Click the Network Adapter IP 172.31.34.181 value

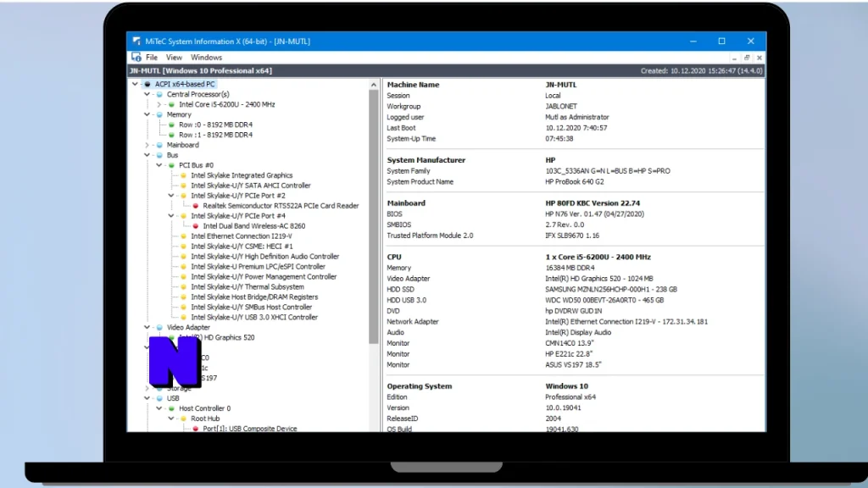click(x=626, y=321)
